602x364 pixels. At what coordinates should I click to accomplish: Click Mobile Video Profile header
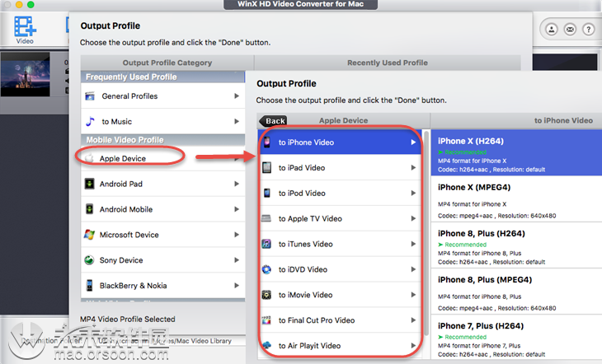[x=162, y=140]
